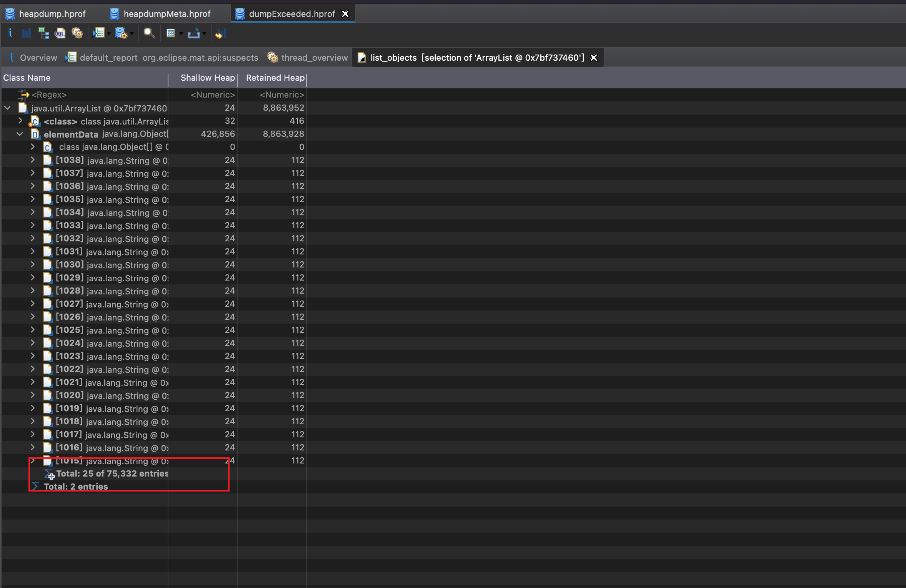Open the Dominator Tree tool
The image size is (906, 588).
[43, 33]
